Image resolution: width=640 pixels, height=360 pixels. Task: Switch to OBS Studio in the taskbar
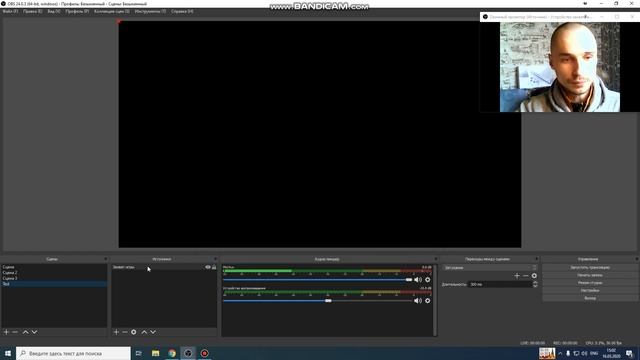pyautogui.click(x=188, y=353)
